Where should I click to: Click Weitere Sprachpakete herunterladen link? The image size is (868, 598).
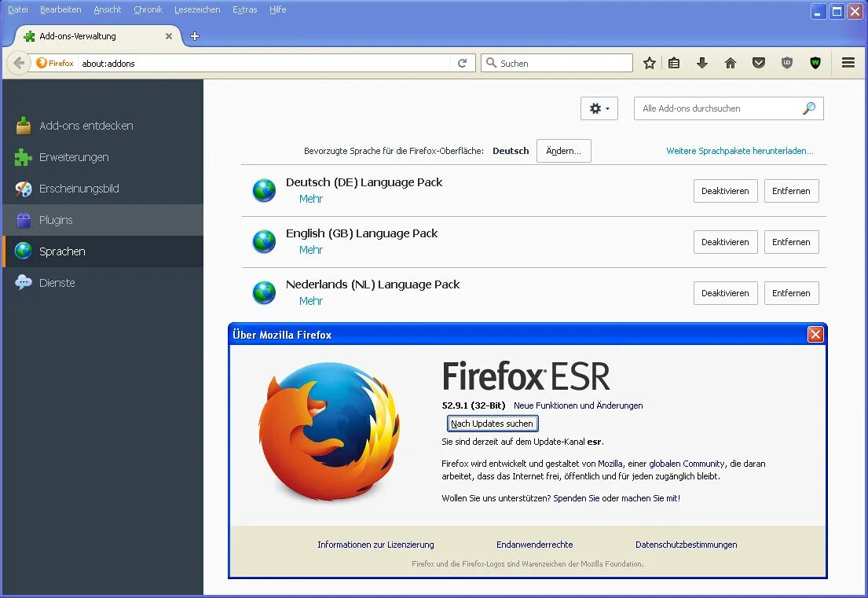tap(740, 151)
